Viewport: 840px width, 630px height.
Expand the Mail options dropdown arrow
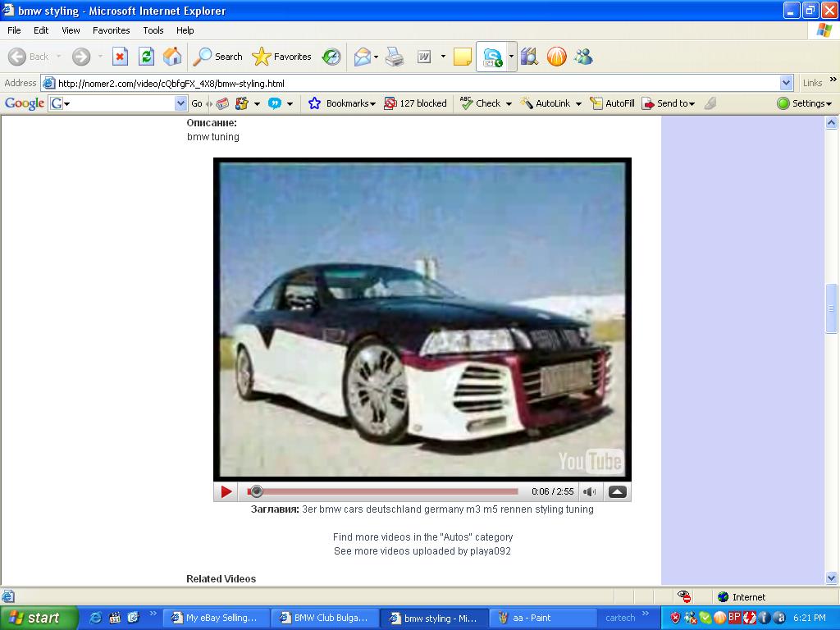376,57
